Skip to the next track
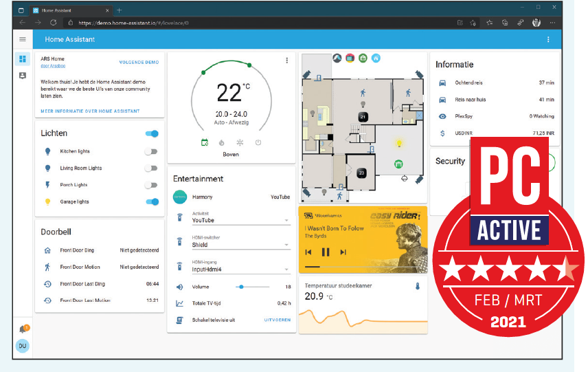 (343, 252)
